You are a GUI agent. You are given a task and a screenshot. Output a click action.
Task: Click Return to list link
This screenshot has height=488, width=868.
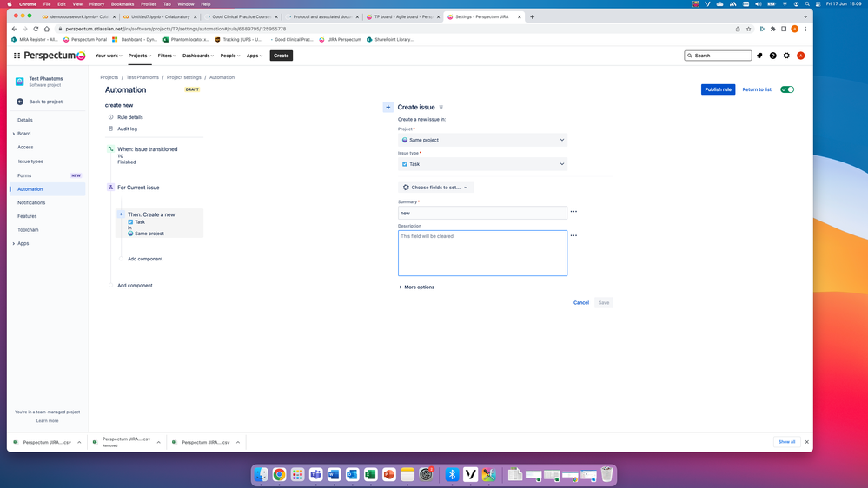point(757,89)
